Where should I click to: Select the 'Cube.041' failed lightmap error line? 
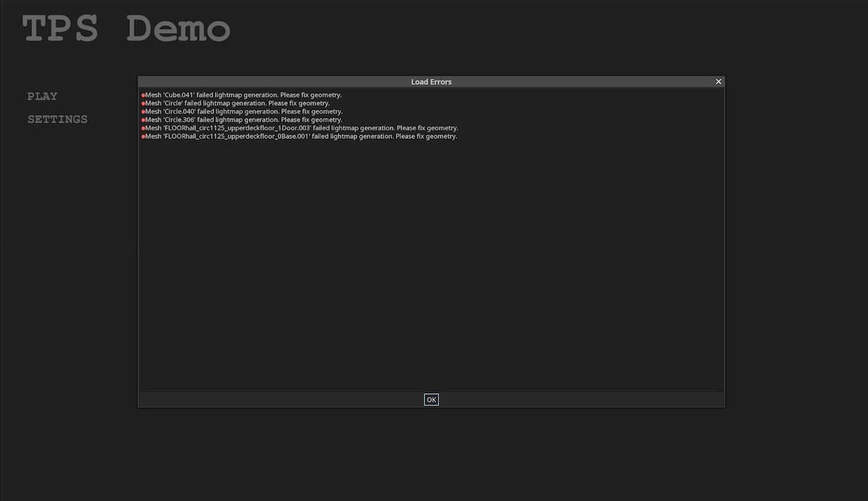click(242, 95)
